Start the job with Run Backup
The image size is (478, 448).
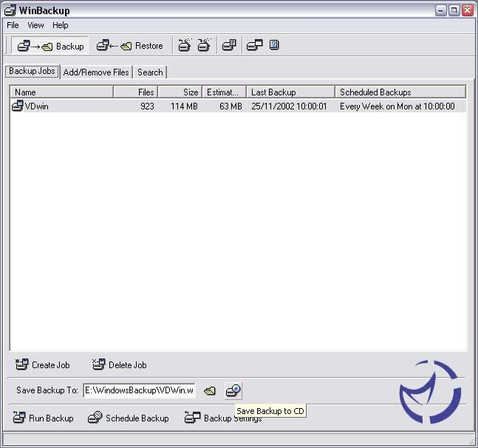pyautogui.click(x=44, y=418)
